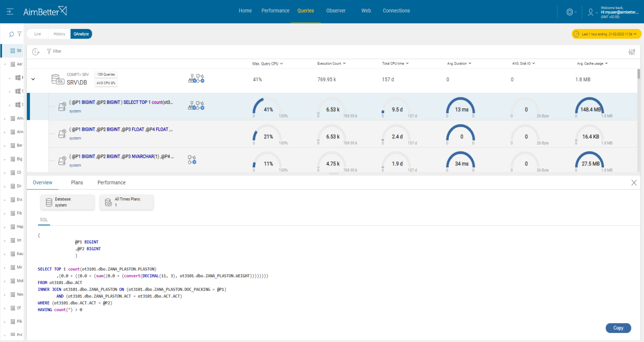Collapse the SRV\DB server row

(x=33, y=79)
